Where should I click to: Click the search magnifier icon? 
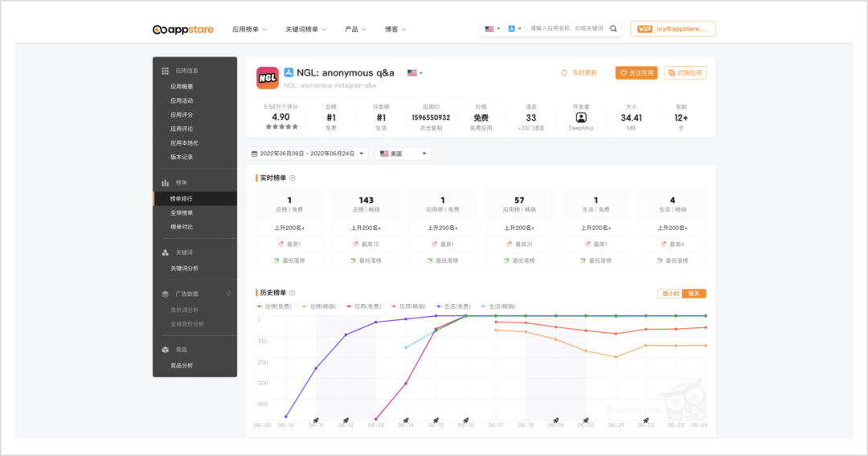pos(614,29)
